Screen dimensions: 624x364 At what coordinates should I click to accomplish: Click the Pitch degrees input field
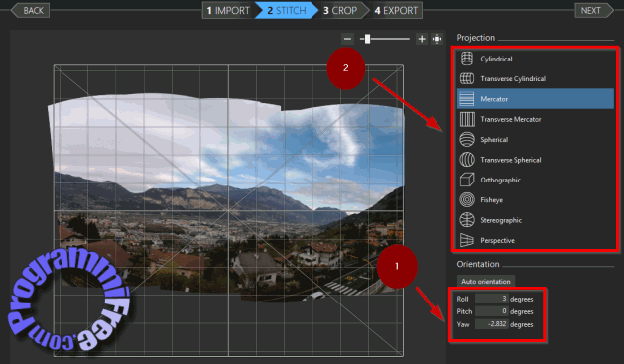491,311
